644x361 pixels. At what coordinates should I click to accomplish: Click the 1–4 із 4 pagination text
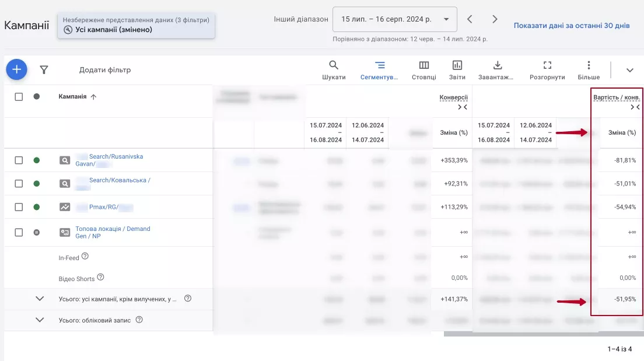[619, 349]
